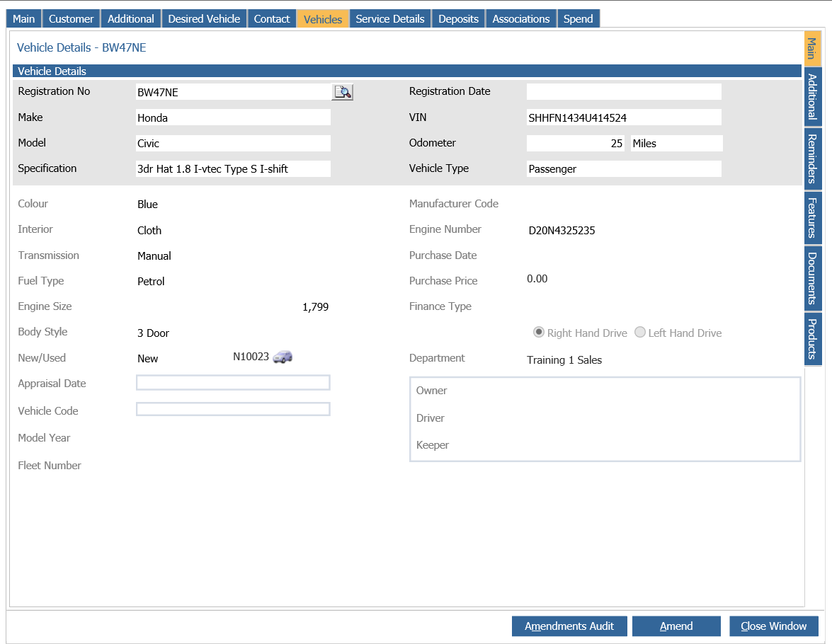Open the Contact tab

point(272,18)
